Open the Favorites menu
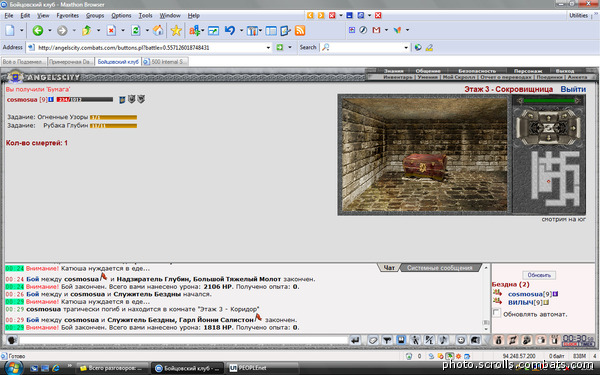This screenshot has height=375, width=600. pyautogui.click(x=67, y=15)
